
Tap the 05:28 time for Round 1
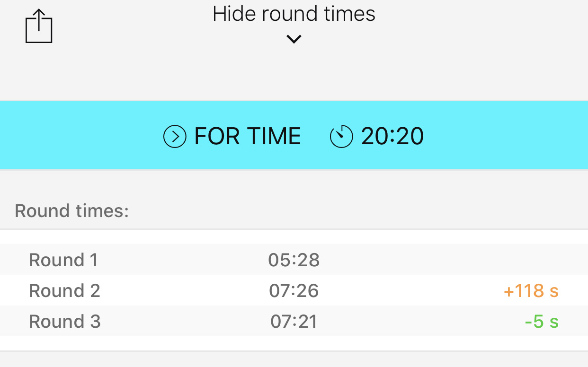[294, 260]
